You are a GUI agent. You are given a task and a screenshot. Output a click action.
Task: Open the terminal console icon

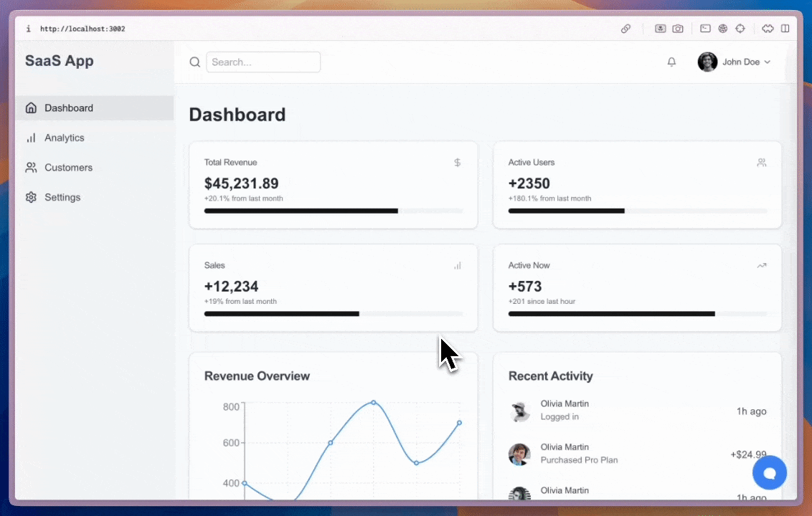(705, 29)
